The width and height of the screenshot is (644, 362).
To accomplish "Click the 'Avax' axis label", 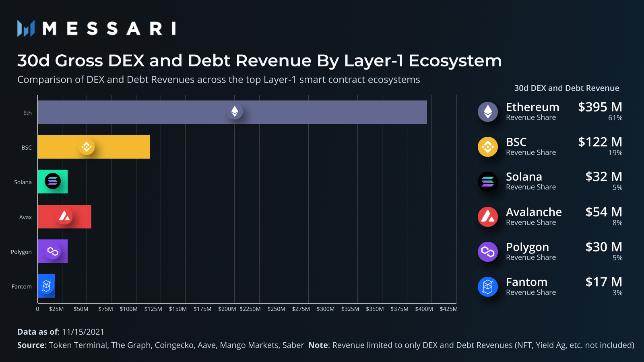I will point(25,217).
